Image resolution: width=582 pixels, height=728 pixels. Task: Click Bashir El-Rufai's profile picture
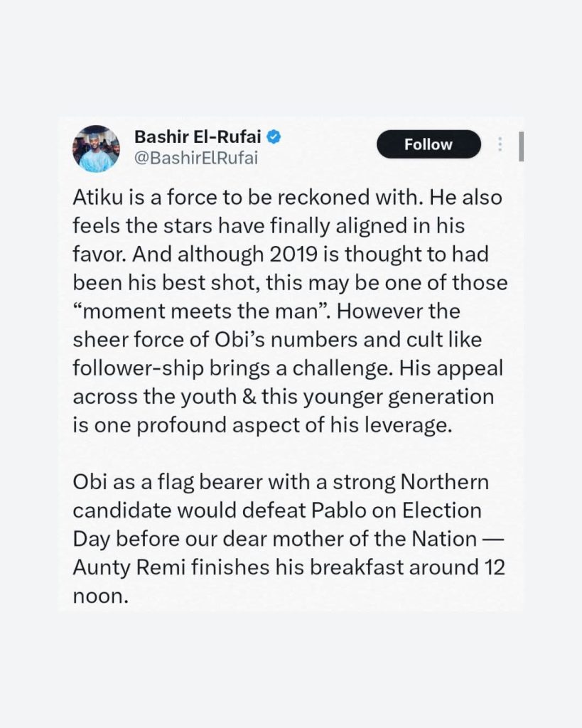tap(96, 149)
